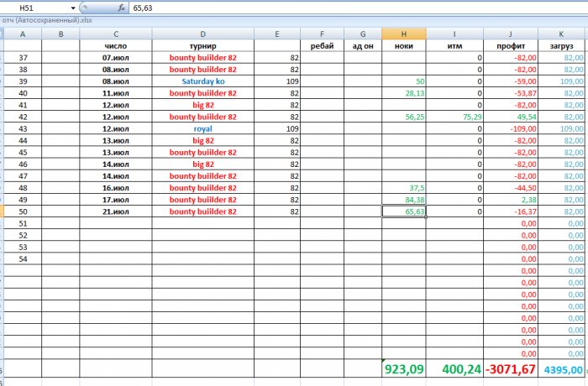This screenshot has width=588, height=386.
Task: Select column A header
Action: [x=23, y=34]
